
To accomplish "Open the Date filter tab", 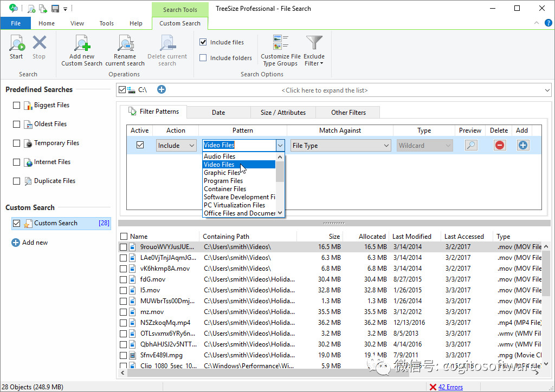I will click(x=218, y=113).
